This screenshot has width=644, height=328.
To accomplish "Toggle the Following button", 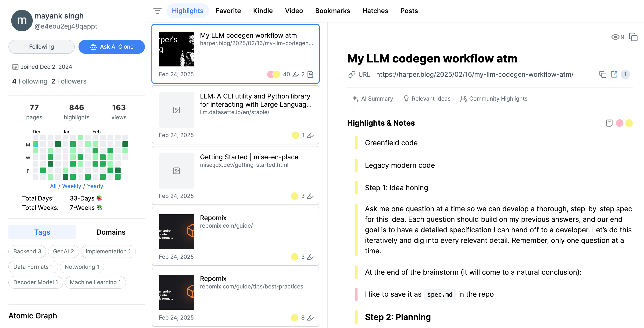I will tap(42, 47).
